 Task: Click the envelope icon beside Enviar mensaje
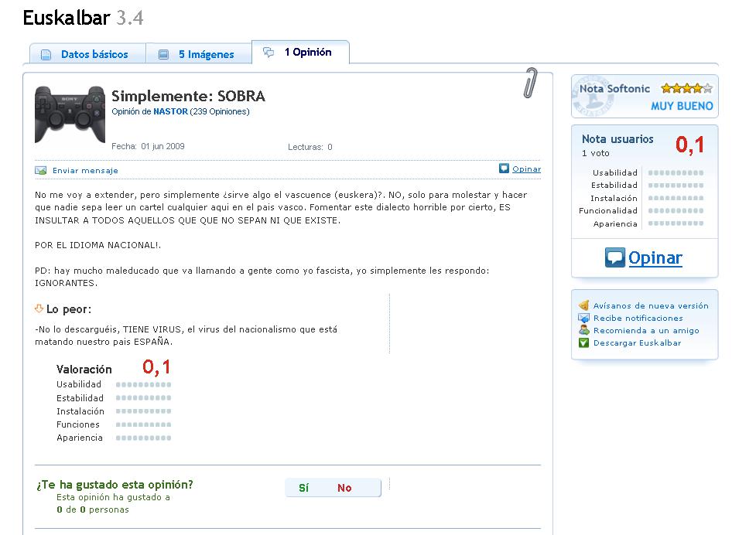coord(41,170)
